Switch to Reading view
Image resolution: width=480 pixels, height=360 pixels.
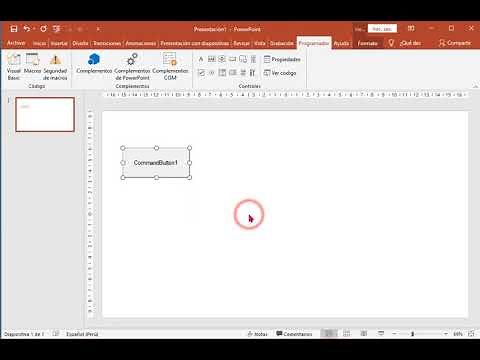pyautogui.click(x=364, y=333)
